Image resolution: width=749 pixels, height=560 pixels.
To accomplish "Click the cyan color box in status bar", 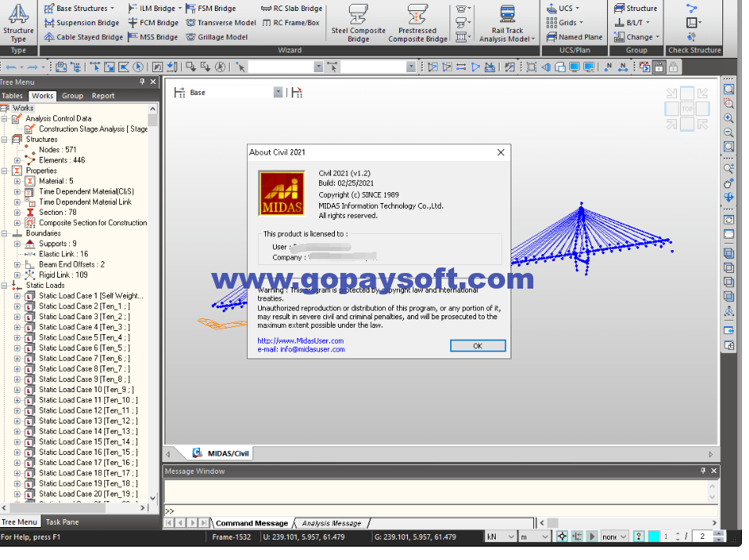I will [x=653, y=536].
